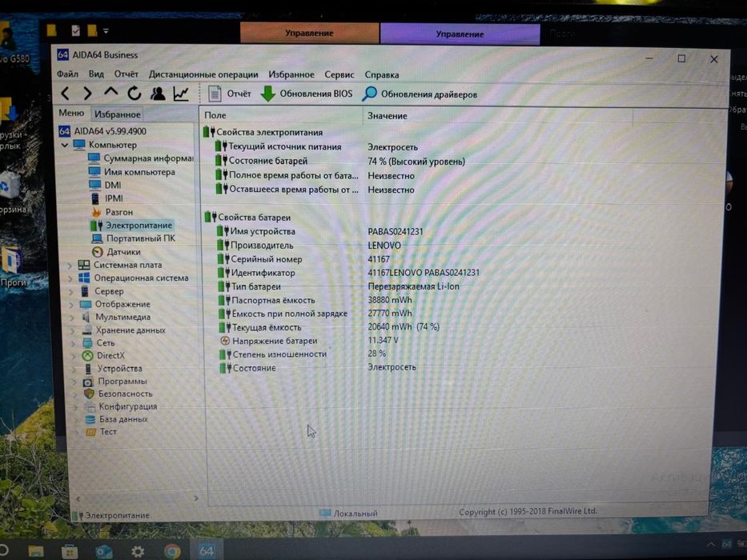Click the Безопасность shield icon
The image size is (747, 560).
[89, 394]
